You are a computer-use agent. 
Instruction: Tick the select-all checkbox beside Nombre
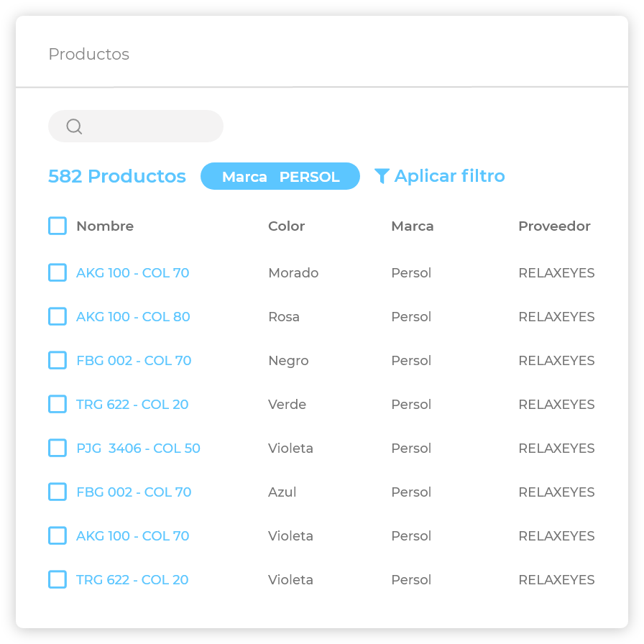[x=57, y=226]
